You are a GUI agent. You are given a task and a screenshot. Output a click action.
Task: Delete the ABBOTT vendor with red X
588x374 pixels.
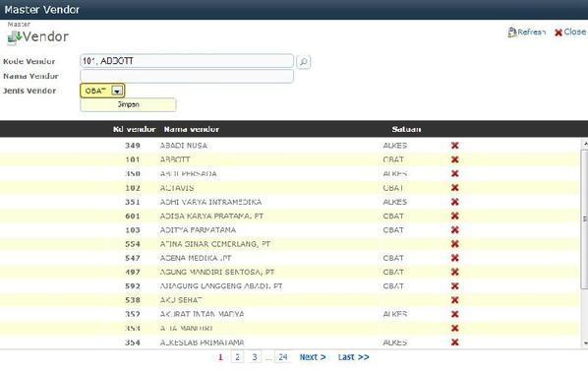pos(455,159)
